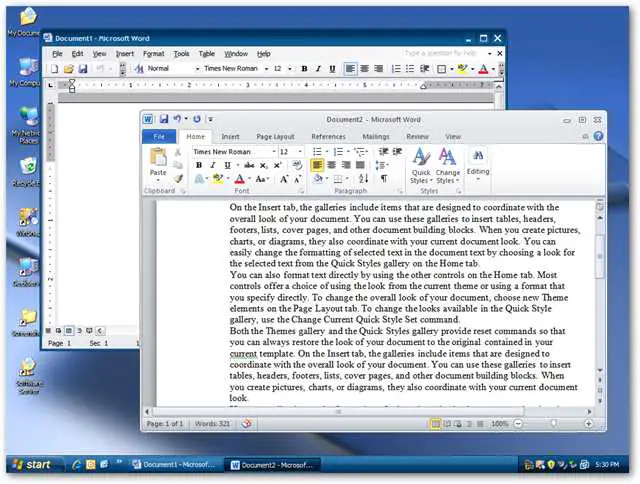Click Open folder icon in Document1 toolbar
Image resolution: width=640 pixels, height=484 pixels.
click(x=68, y=69)
